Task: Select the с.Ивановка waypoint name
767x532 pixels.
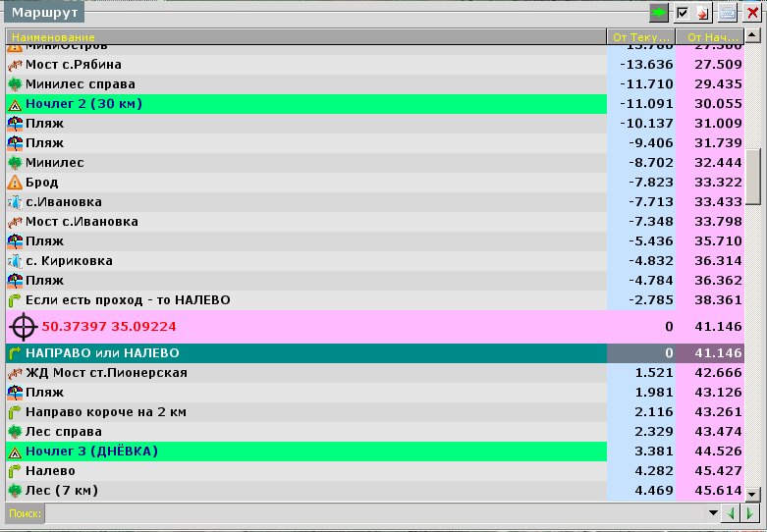Action: (x=64, y=202)
